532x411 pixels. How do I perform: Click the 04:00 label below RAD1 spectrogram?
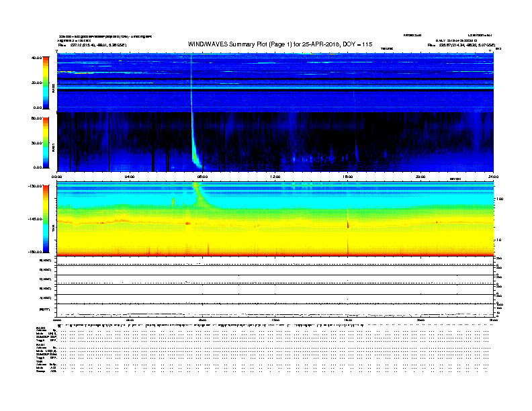coord(130,177)
